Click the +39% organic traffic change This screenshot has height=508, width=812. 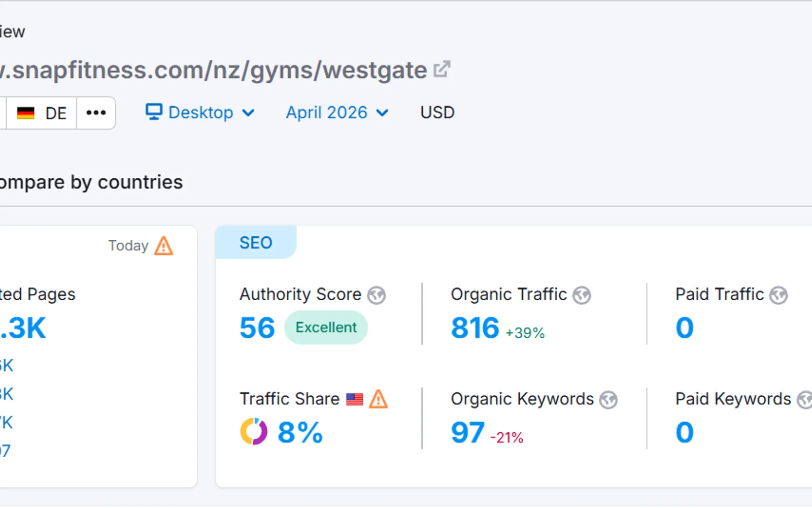tap(525, 333)
